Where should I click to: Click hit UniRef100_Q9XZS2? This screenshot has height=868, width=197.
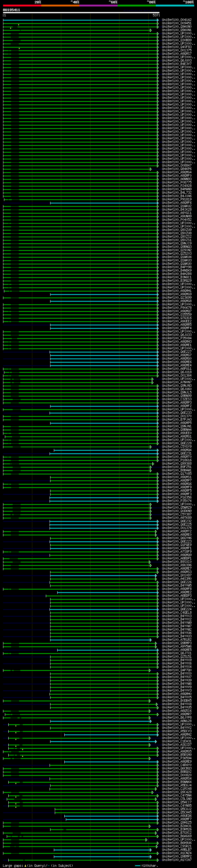[x=177, y=236]
